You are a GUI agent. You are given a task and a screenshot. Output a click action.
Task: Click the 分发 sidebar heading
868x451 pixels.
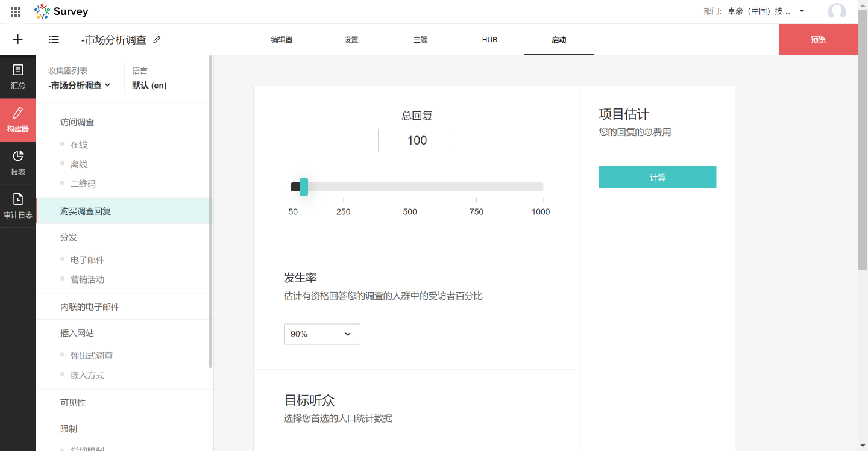[x=69, y=238]
